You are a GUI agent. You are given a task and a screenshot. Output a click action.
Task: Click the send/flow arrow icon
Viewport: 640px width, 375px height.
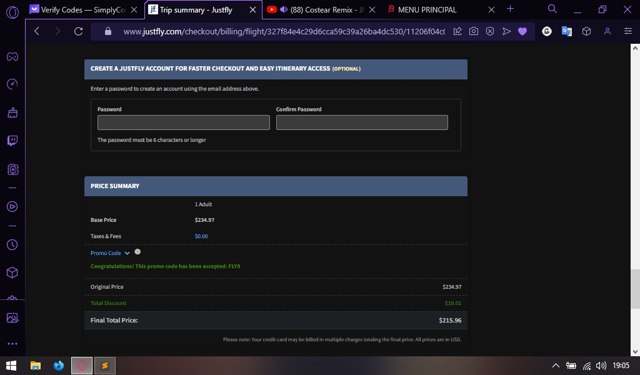(506, 31)
